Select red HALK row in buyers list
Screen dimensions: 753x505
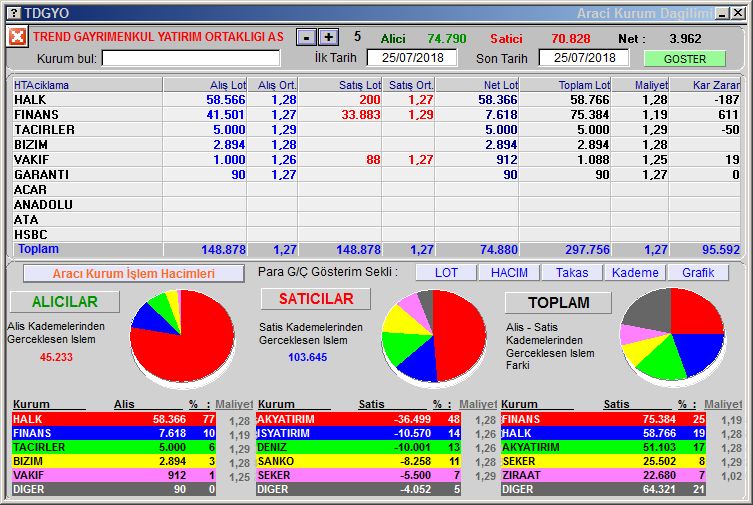114,419
